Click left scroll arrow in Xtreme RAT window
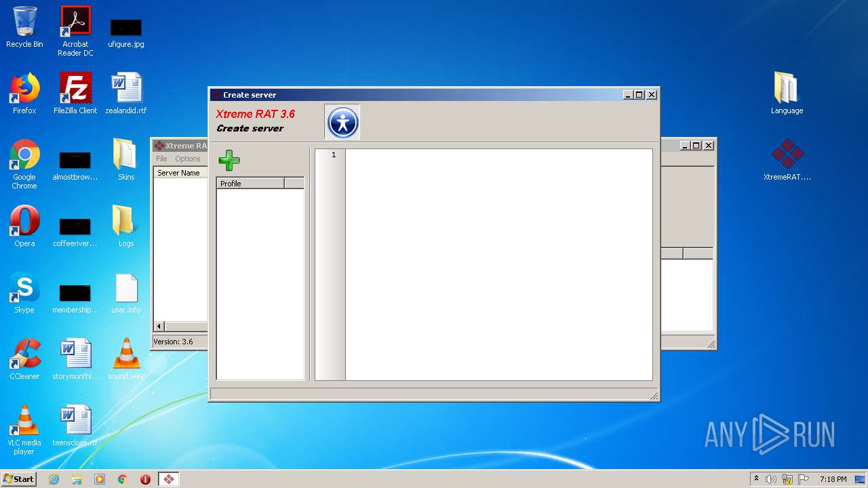Image resolution: width=868 pixels, height=488 pixels. coord(160,327)
